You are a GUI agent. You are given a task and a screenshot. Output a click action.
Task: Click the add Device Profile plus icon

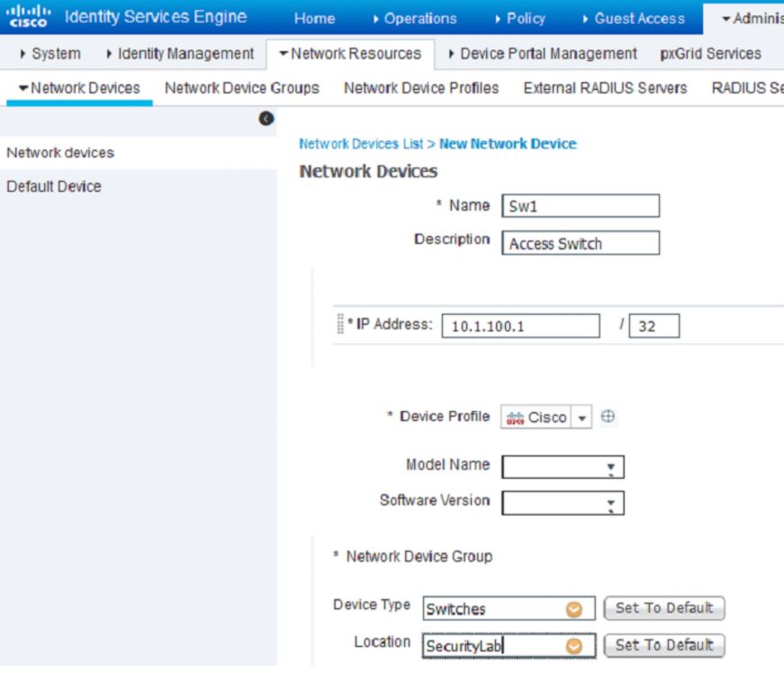pyautogui.click(x=608, y=417)
